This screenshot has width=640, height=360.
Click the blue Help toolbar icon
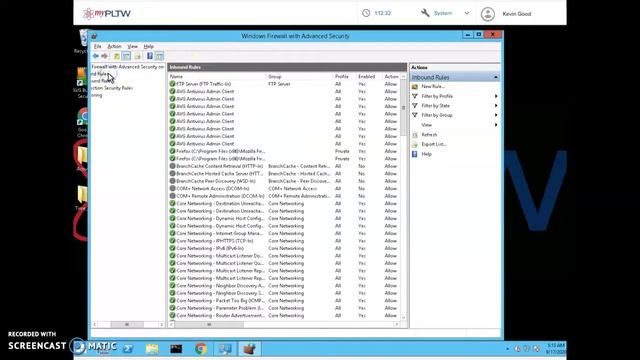pyautogui.click(x=149, y=56)
